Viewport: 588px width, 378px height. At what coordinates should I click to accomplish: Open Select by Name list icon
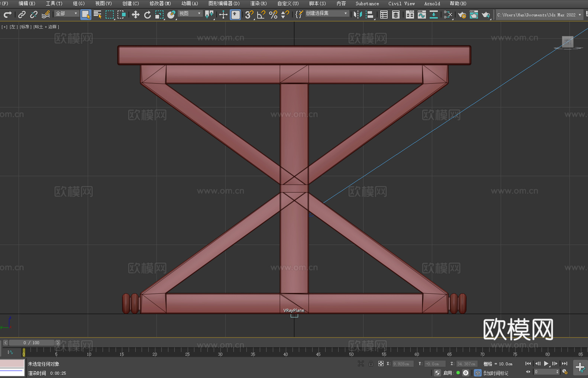[x=98, y=14]
